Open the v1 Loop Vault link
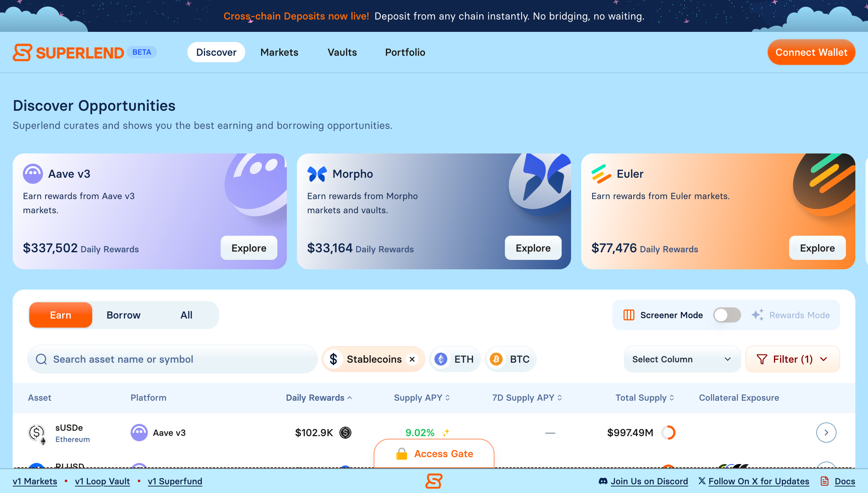Screen dimensions: 868x493 point(102,481)
